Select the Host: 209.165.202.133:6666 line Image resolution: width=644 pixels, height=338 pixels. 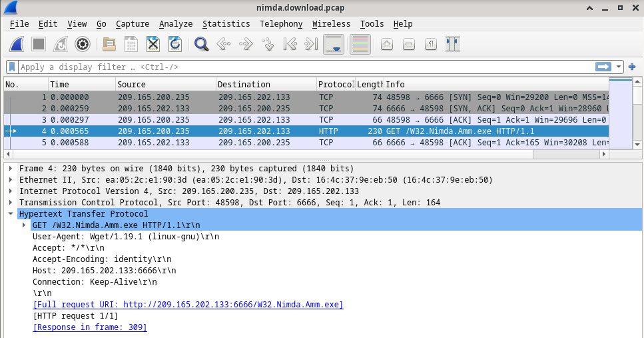point(105,270)
